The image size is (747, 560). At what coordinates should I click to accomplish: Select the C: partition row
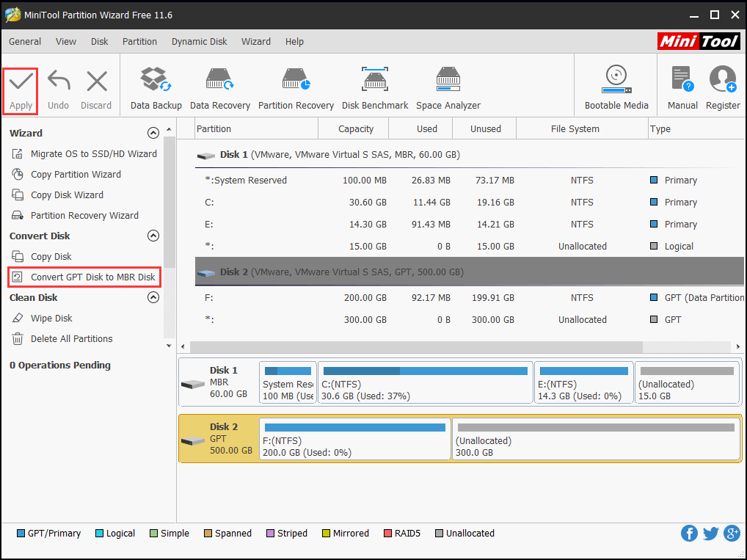(469, 202)
